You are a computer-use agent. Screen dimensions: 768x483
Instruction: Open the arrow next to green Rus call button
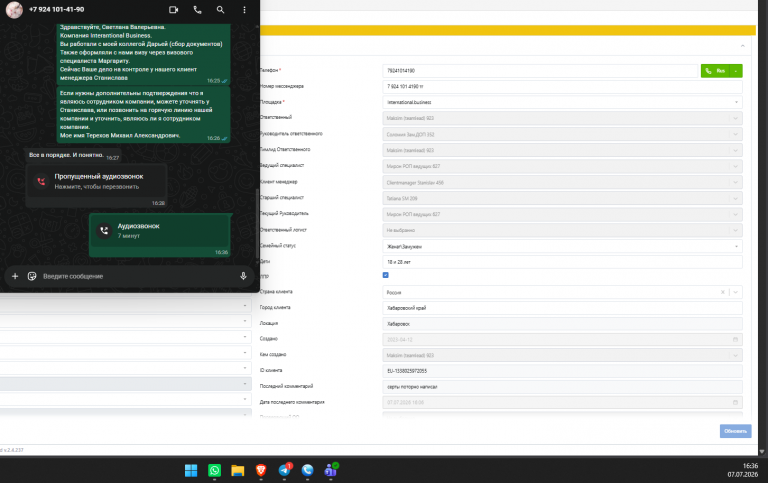click(x=736, y=71)
